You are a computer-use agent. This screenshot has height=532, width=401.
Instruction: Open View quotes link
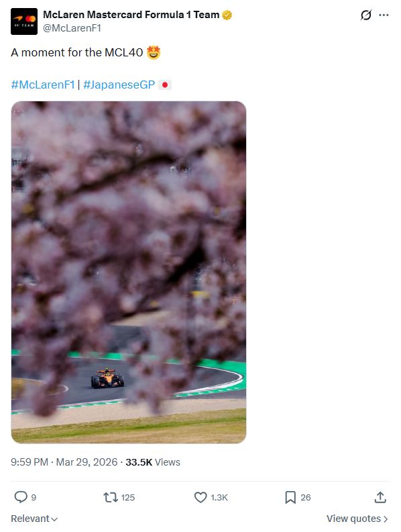[x=357, y=519]
